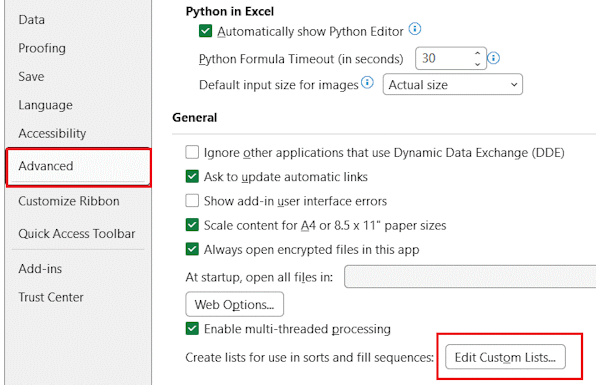596x385 pixels.
Task: Open info icon for Default input size
Action: pos(367,82)
